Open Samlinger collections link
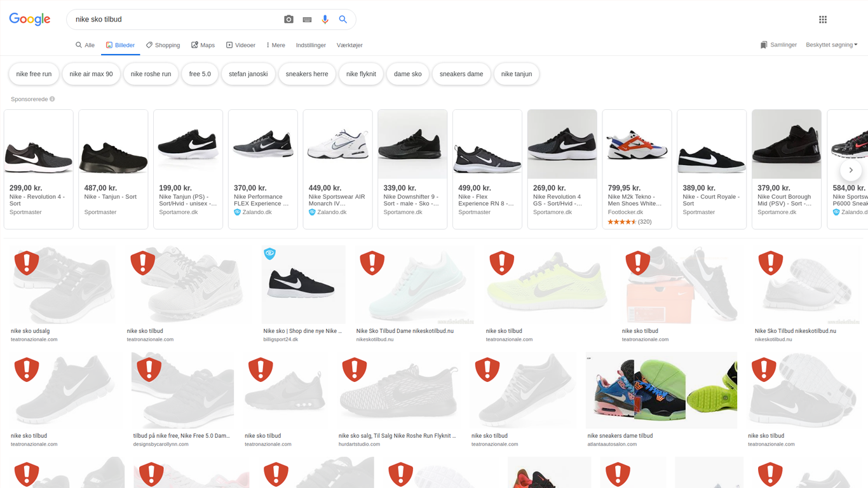 (x=778, y=45)
